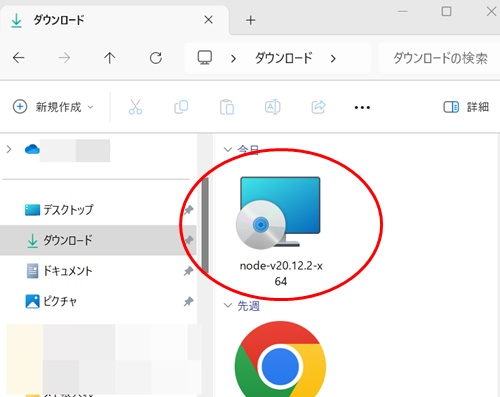Click the pin icon beside ドキュメント

[x=189, y=271]
